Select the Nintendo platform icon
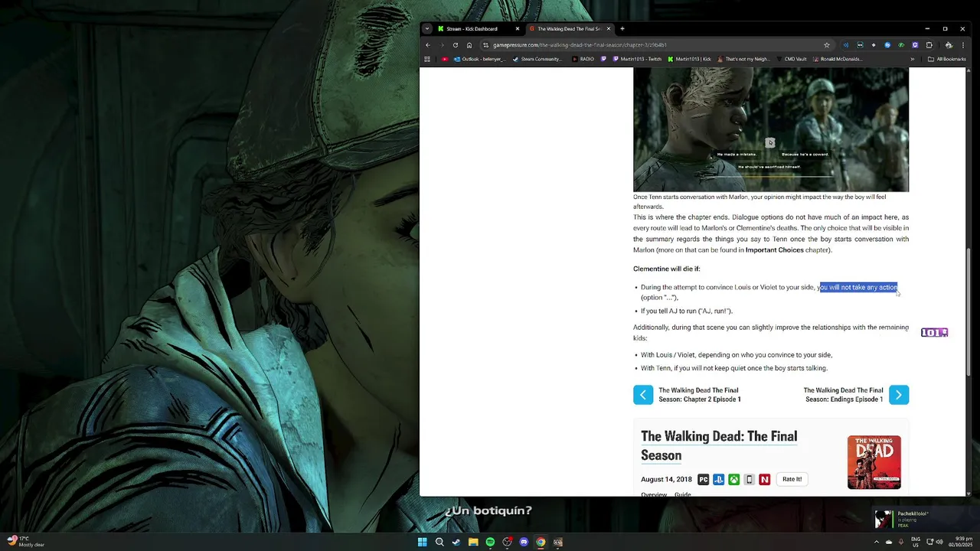This screenshot has width=980, height=551. pyautogui.click(x=764, y=480)
